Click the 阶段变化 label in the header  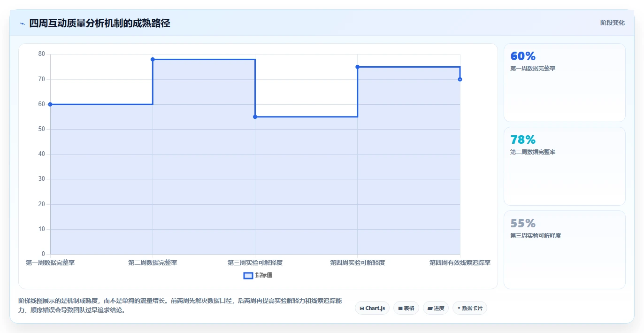(x=613, y=23)
